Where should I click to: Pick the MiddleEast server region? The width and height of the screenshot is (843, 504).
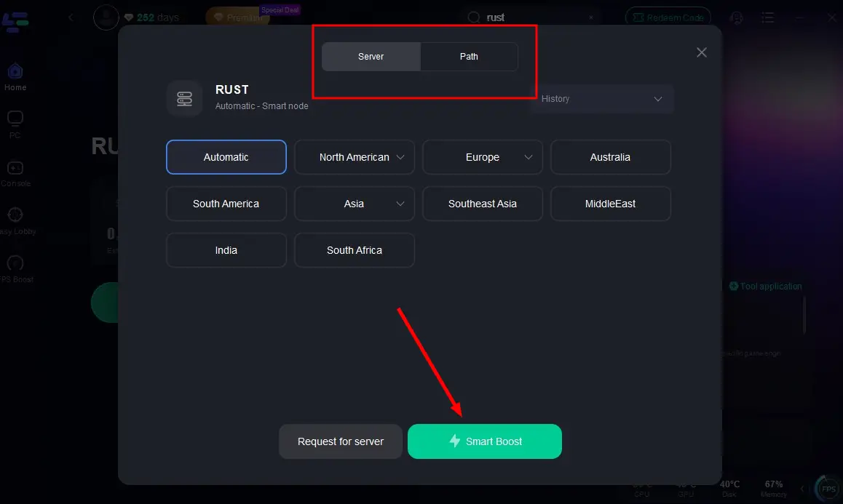click(610, 204)
